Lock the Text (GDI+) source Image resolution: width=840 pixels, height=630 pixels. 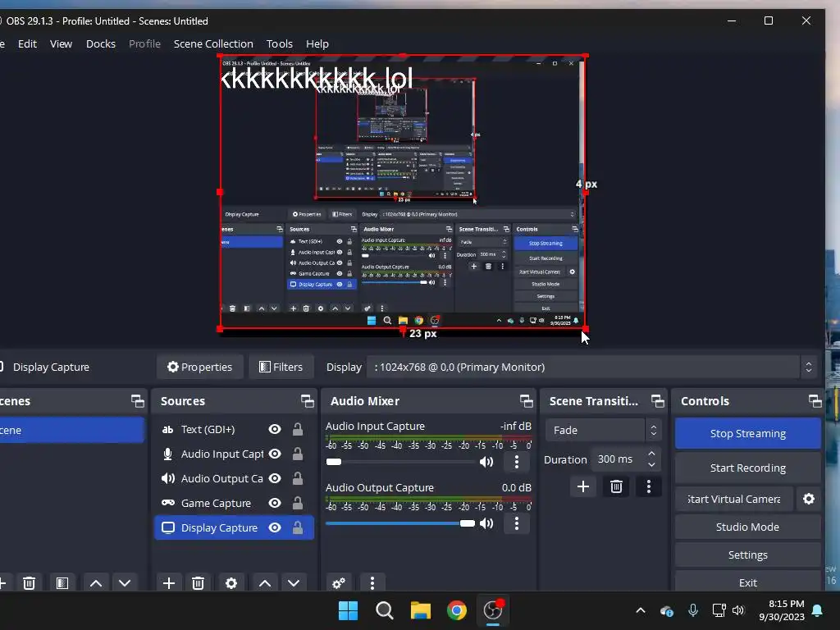point(297,429)
